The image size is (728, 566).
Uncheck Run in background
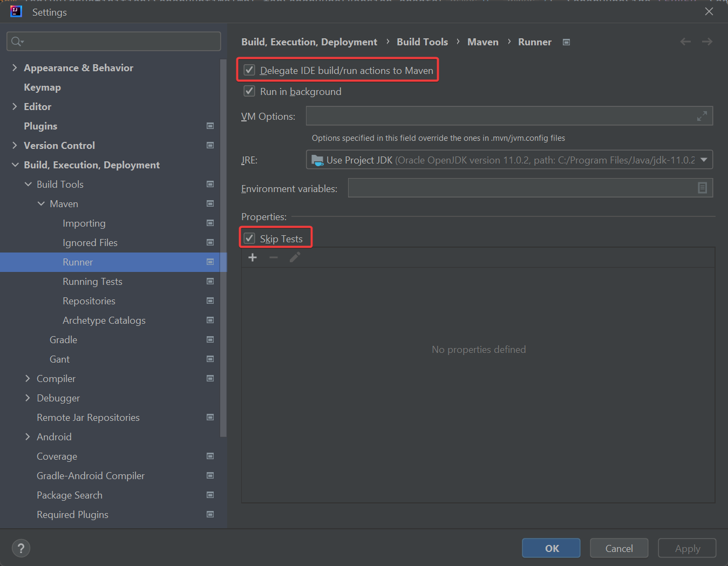click(x=249, y=91)
